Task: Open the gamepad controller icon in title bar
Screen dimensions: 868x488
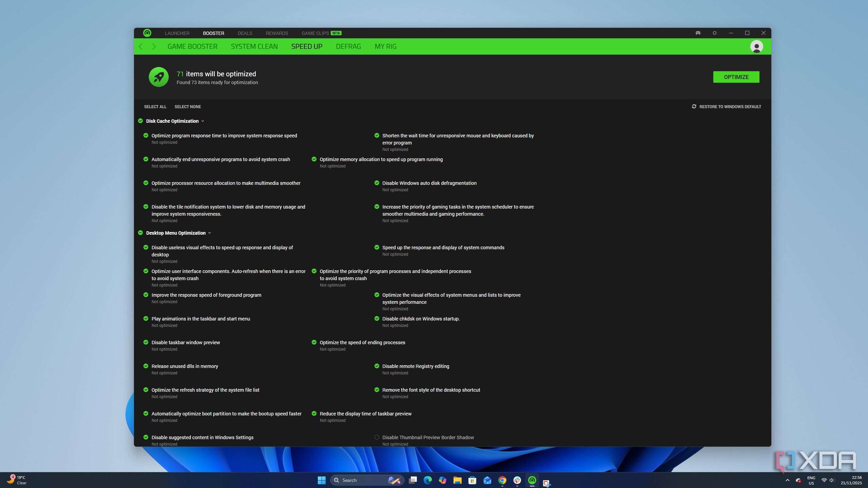Action: (x=698, y=33)
